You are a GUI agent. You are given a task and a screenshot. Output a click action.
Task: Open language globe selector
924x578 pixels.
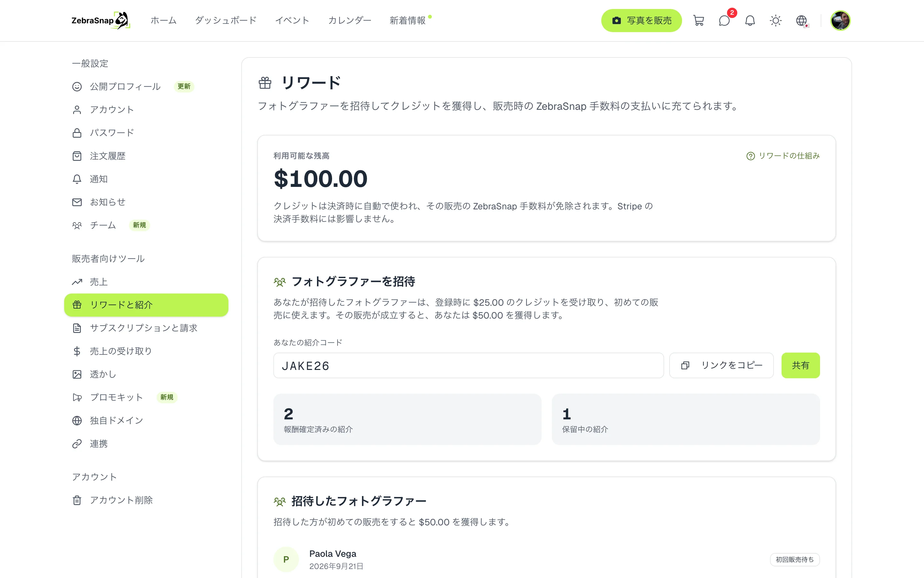pyautogui.click(x=801, y=21)
